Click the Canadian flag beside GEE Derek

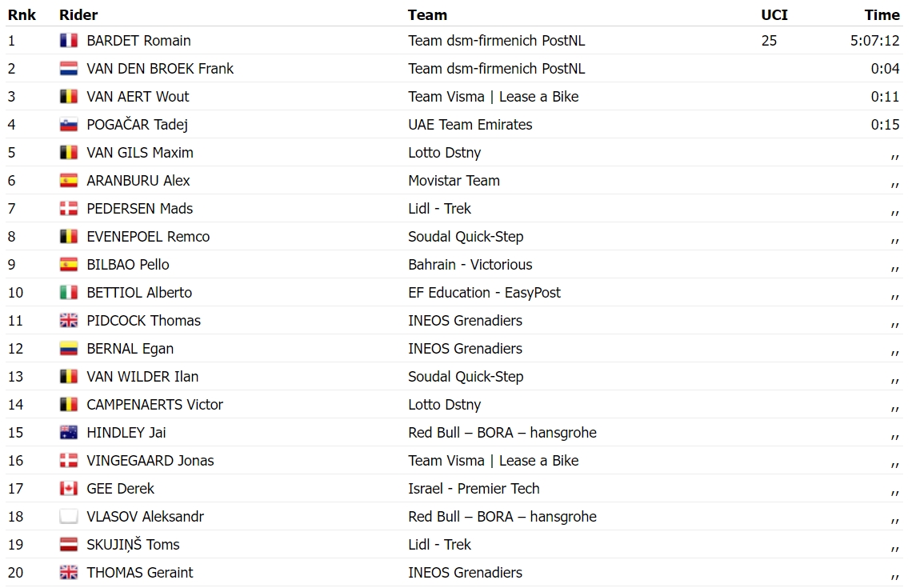(x=68, y=489)
